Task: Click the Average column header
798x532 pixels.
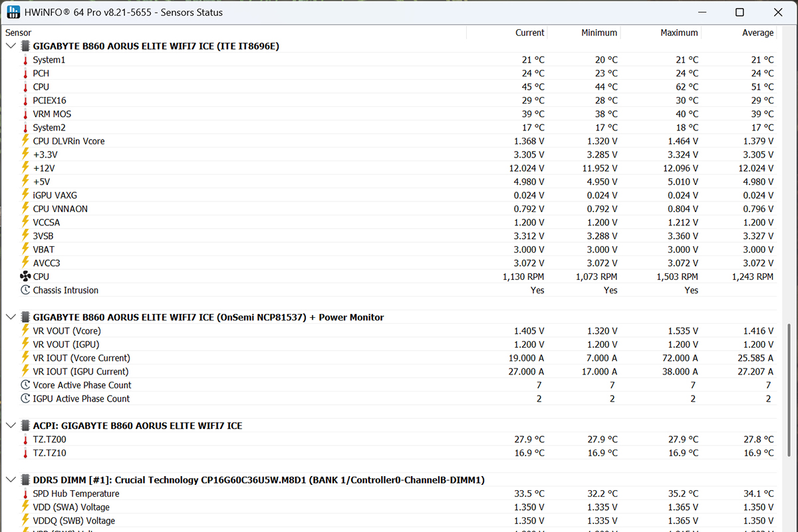Action: pyautogui.click(x=757, y=33)
